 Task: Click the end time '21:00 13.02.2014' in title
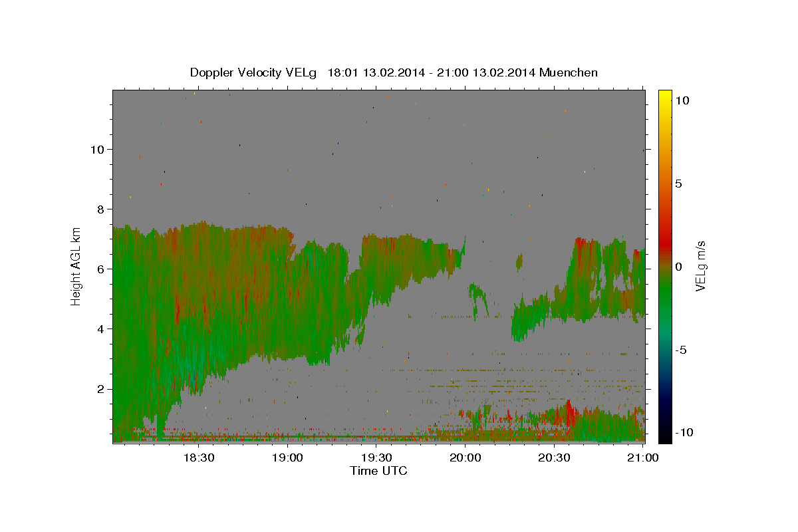485,72
